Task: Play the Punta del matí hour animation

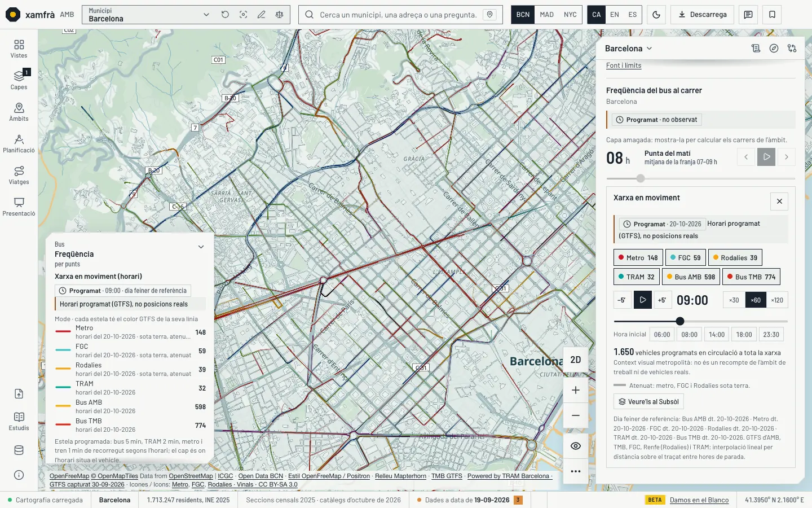Action: [766, 157]
